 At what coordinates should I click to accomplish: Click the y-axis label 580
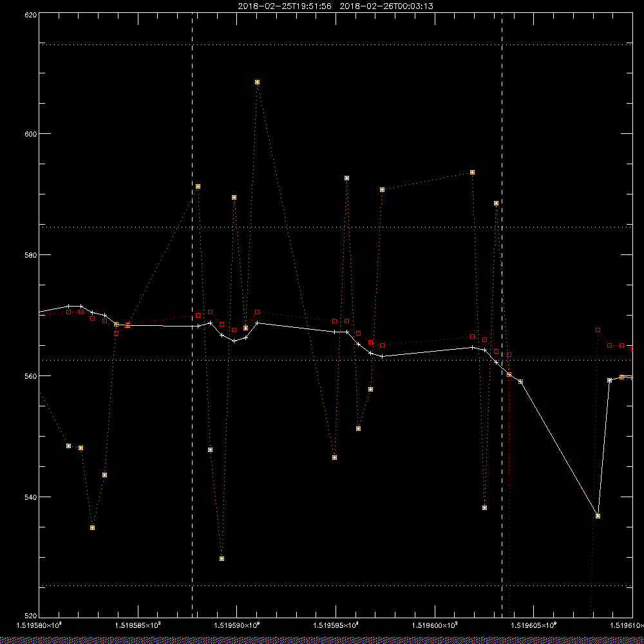[x=31, y=254]
